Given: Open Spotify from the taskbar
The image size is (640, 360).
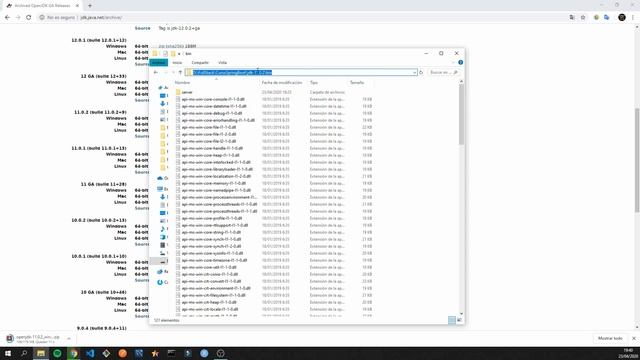Looking at the screenshot, I should 57,353.
